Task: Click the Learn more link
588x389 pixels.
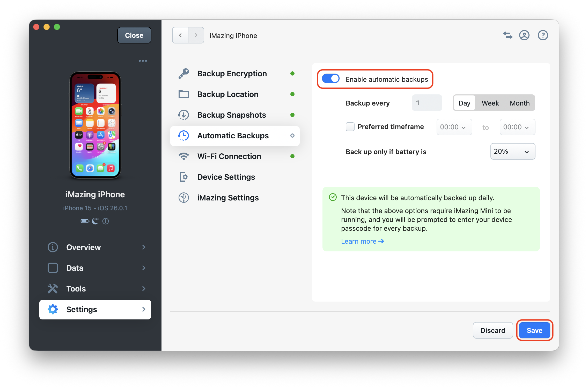Action: (362, 241)
